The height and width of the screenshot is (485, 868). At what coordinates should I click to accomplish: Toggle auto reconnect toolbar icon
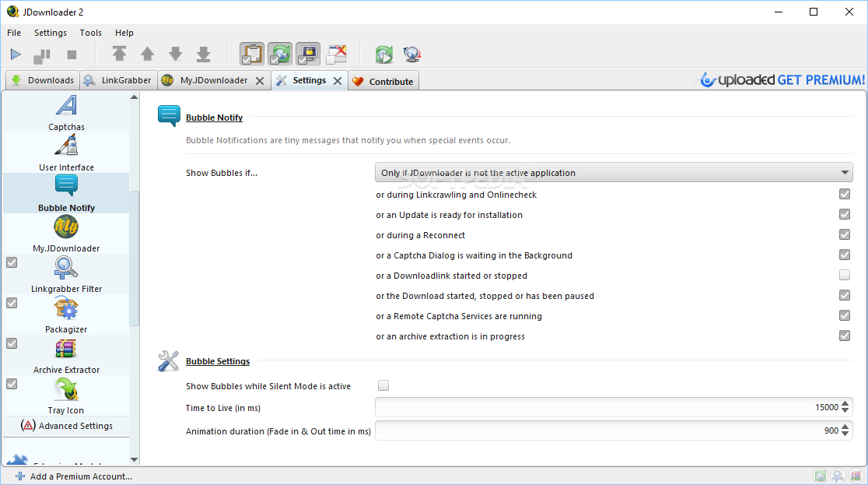[x=280, y=54]
